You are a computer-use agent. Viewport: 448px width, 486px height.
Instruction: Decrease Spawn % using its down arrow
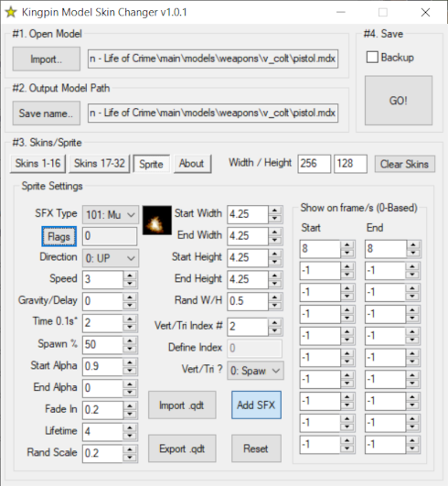click(130, 349)
